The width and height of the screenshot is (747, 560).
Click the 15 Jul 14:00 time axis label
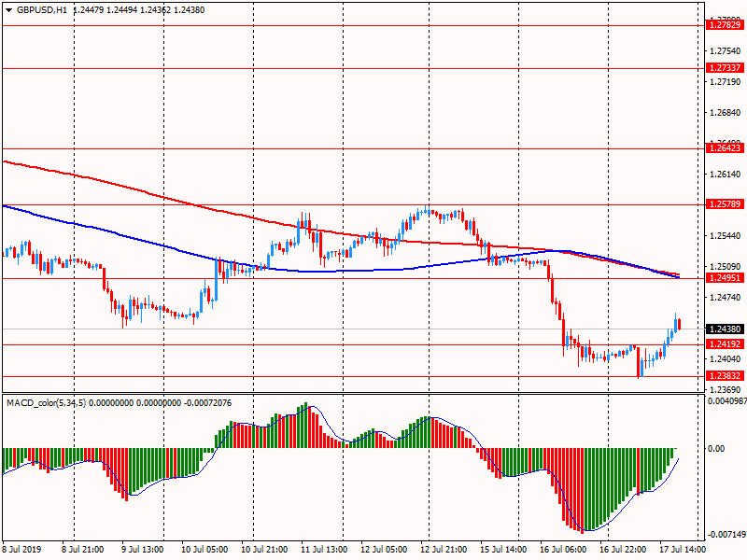pyautogui.click(x=503, y=550)
